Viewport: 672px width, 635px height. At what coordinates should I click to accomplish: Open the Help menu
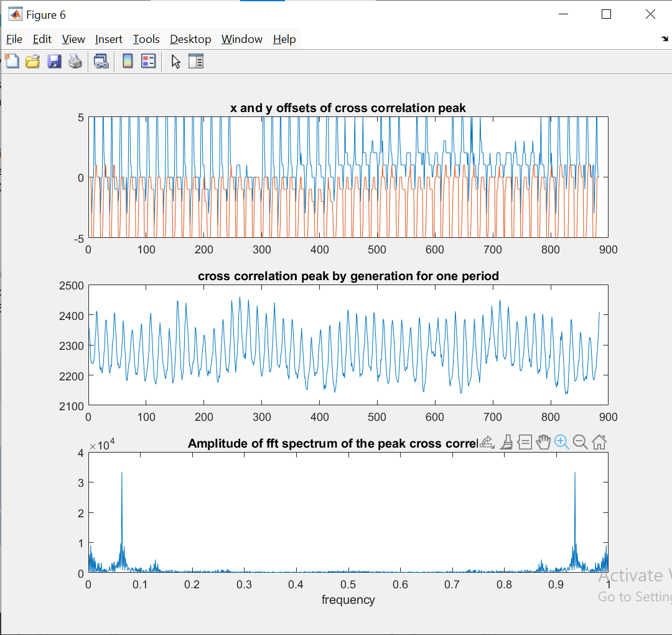[284, 39]
